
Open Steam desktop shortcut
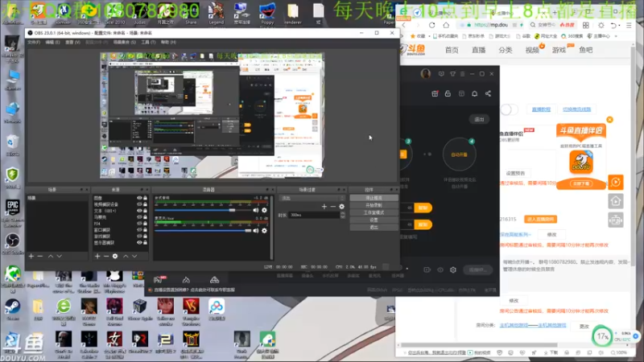(13, 310)
